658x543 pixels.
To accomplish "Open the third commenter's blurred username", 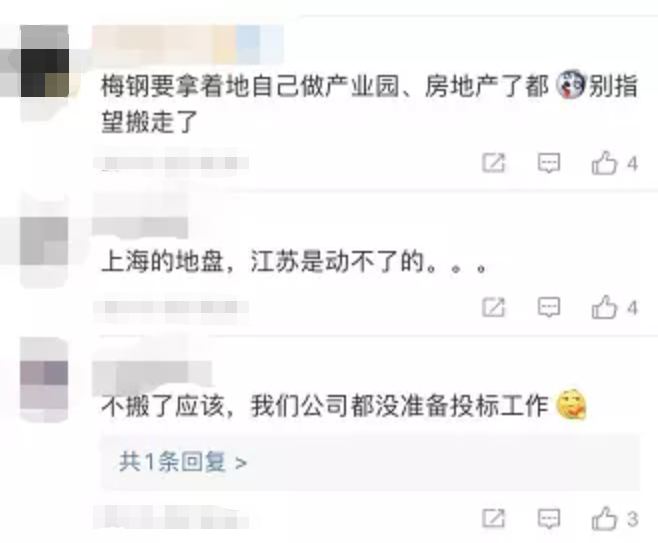I will coord(152,376).
